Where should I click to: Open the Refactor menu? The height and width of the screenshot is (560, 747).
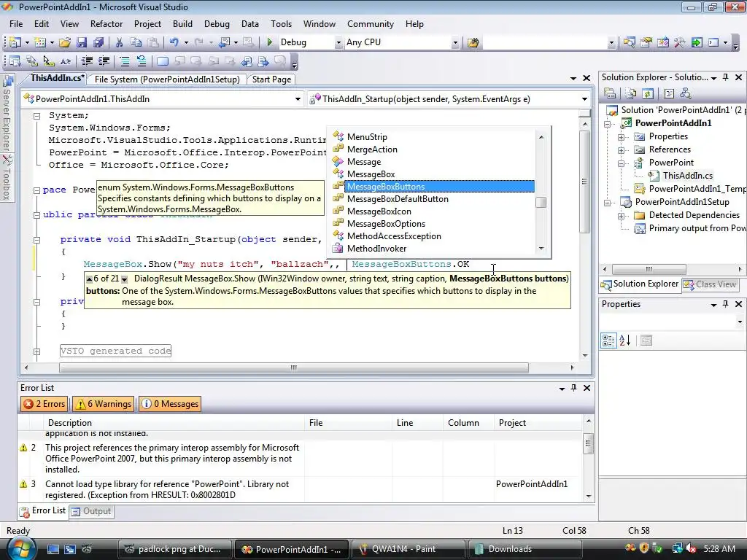point(107,24)
